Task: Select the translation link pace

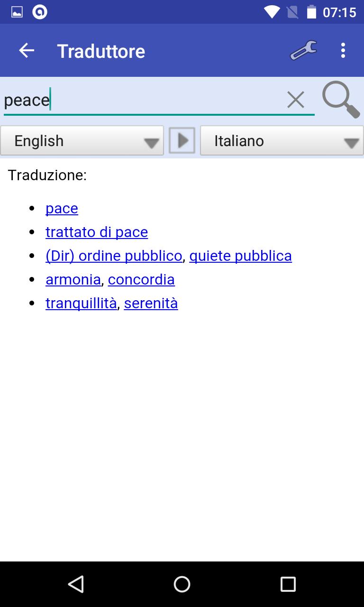Action: tap(62, 208)
